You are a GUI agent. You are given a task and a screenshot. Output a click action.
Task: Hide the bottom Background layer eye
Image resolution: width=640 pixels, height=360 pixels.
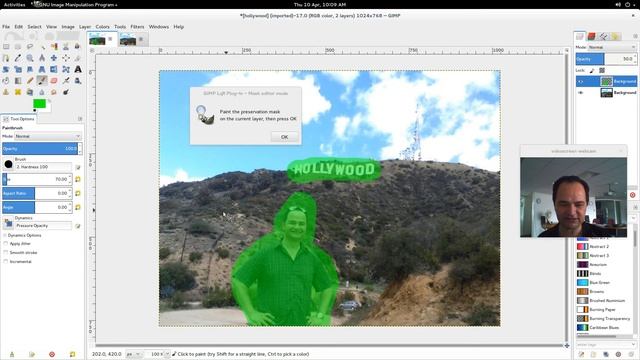click(581, 93)
